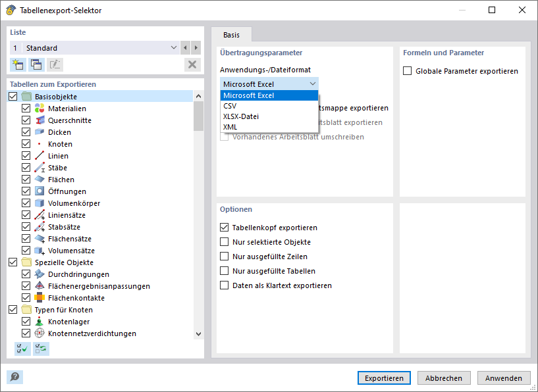538x392 pixels.
Task: Select CSV from the format list
Action: (x=230, y=106)
